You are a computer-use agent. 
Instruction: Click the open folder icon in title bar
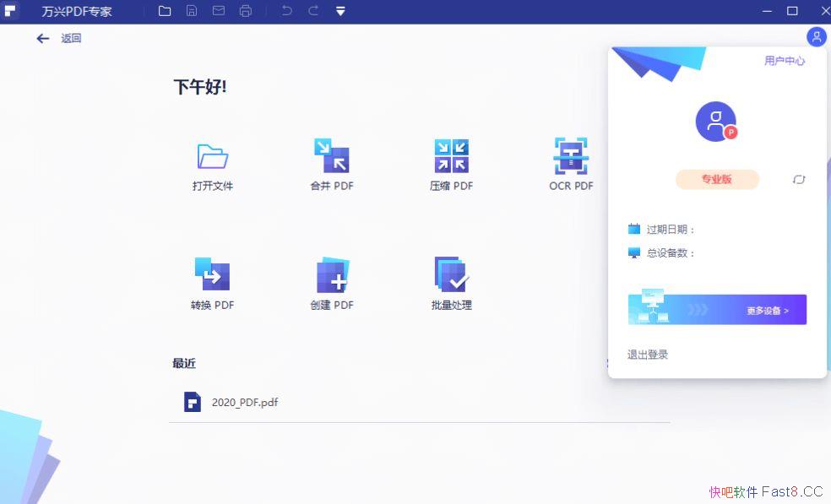pyautogui.click(x=165, y=11)
